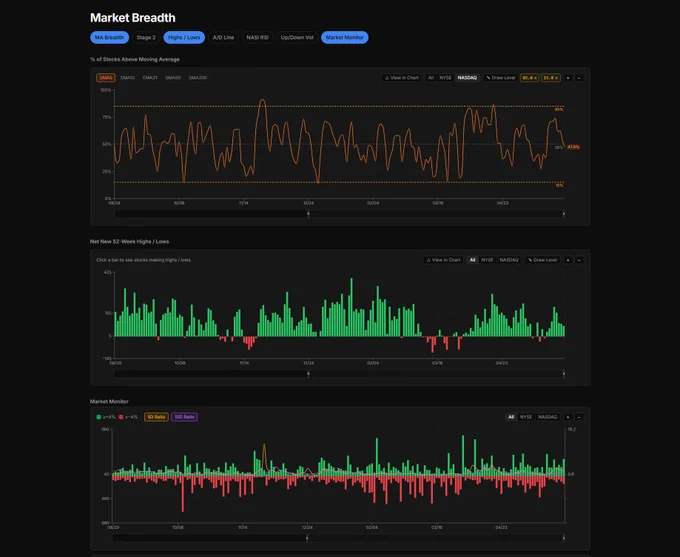
Task: Click right handle of Market Monitor range slider
Action: 564,538
